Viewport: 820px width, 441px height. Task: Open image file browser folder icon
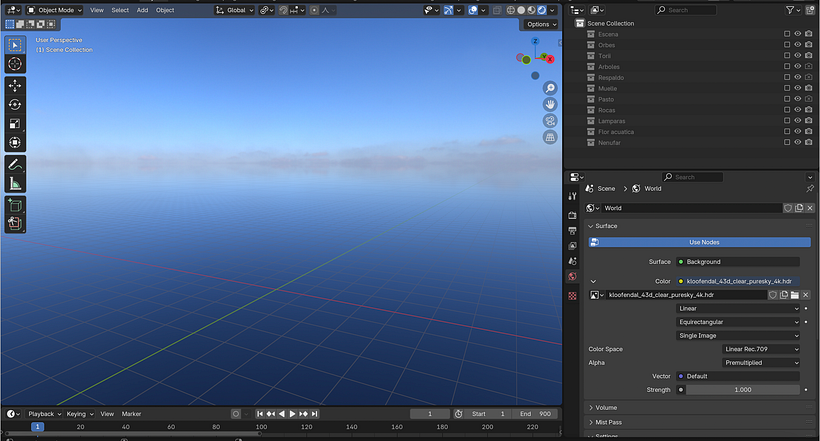coord(795,295)
